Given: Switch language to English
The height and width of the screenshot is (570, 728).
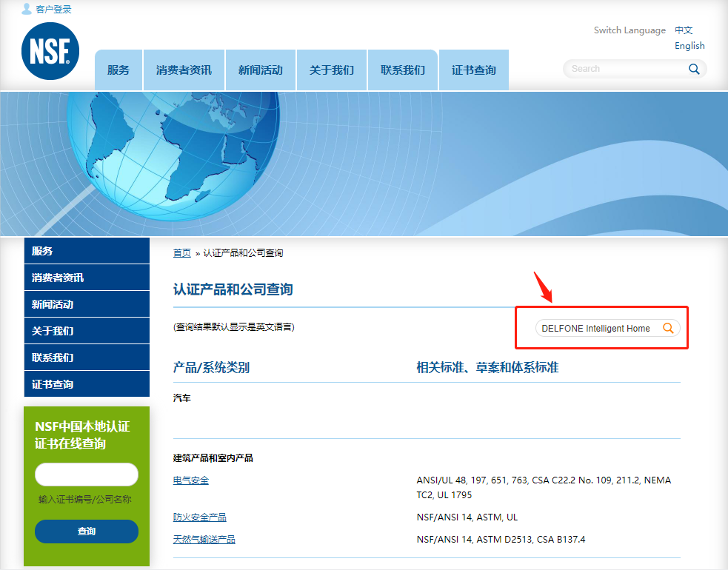Looking at the screenshot, I should click(x=689, y=46).
